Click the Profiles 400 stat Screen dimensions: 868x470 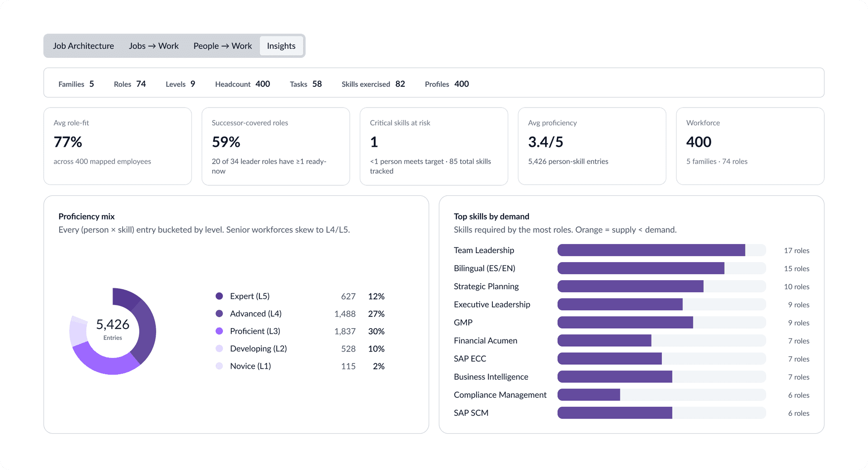tap(447, 84)
